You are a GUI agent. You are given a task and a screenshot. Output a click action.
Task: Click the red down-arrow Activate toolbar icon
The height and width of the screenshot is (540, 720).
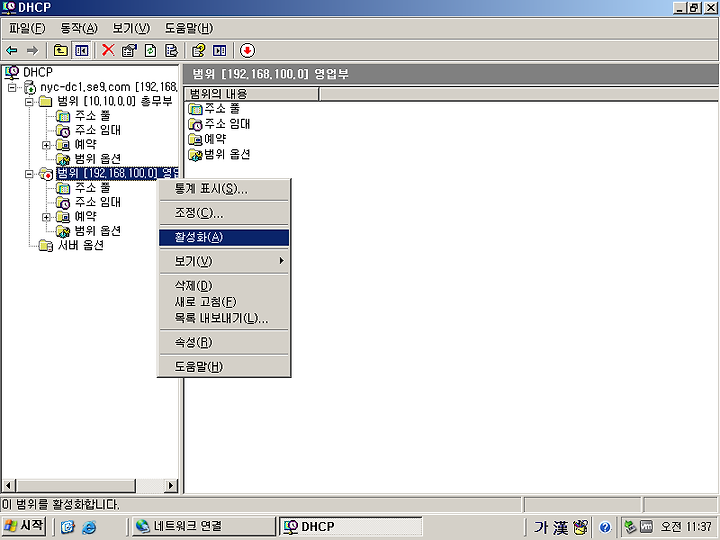(x=247, y=51)
